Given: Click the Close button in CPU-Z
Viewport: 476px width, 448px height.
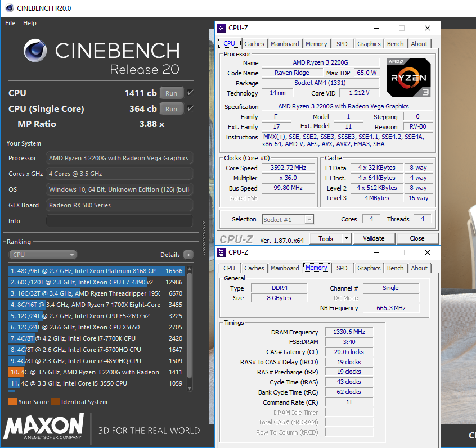Looking at the screenshot, I should 417,238.
